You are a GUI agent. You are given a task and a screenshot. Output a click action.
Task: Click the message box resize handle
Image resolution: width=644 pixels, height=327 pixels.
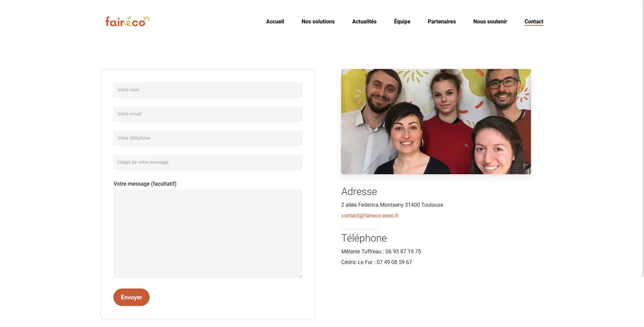coord(300,276)
